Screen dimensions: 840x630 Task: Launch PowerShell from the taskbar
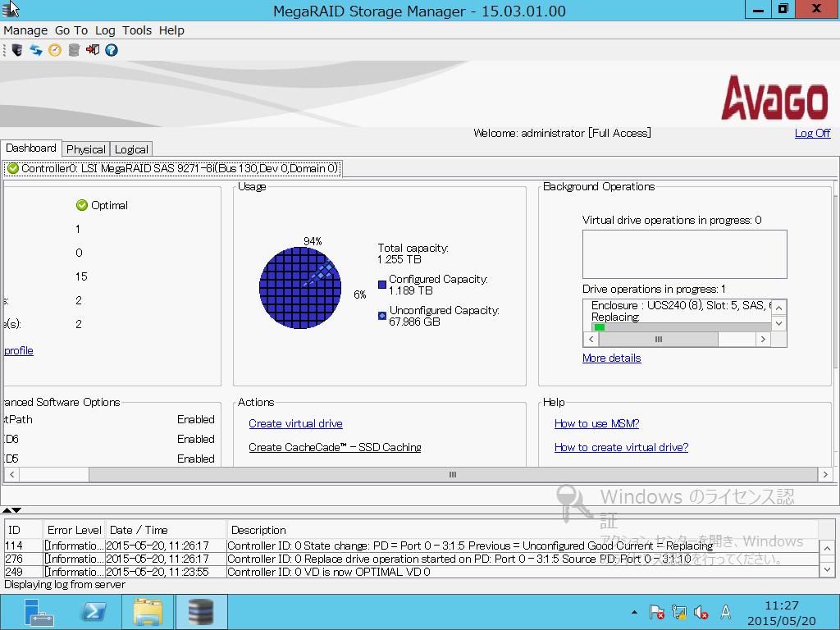pos(94,612)
